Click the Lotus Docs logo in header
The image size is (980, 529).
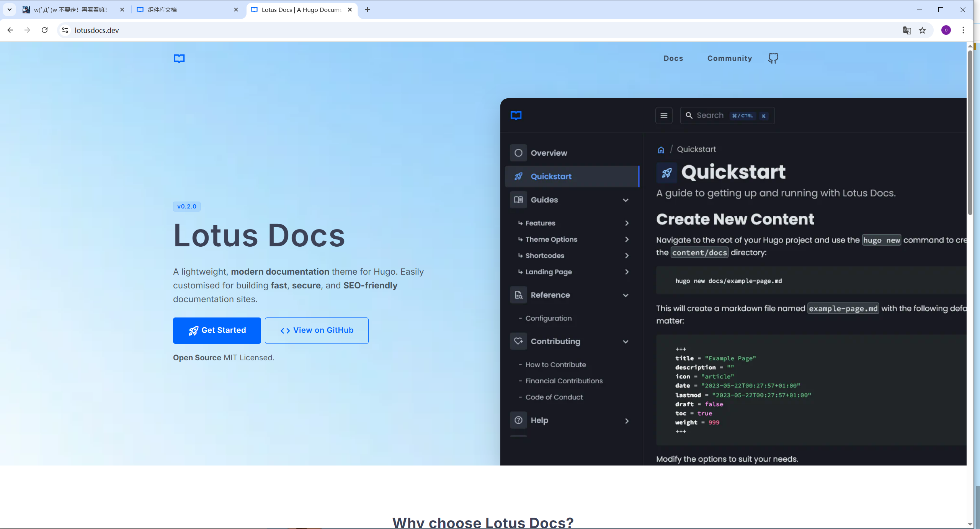179,58
